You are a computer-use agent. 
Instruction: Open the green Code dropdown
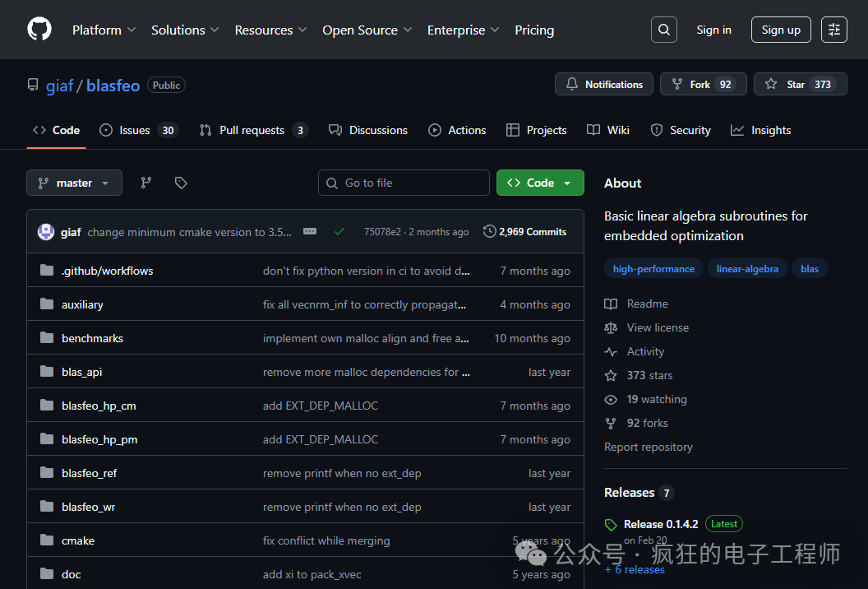pos(540,183)
